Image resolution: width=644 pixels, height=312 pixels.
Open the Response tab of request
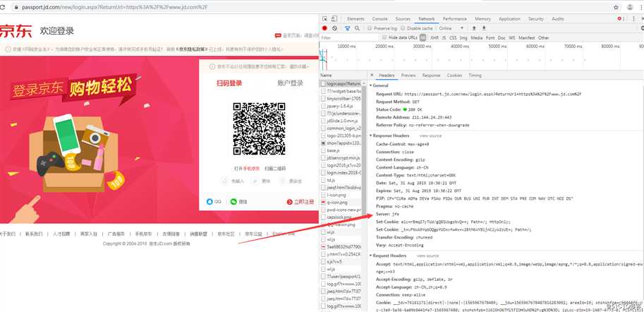431,76
